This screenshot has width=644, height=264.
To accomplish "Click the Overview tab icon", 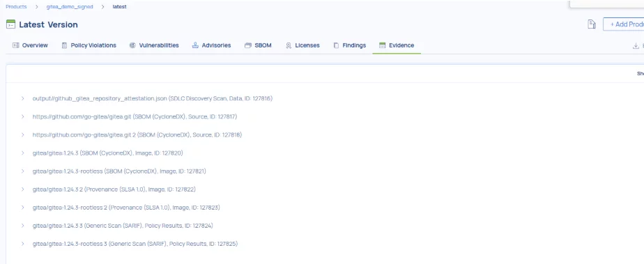I will [15, 45].
